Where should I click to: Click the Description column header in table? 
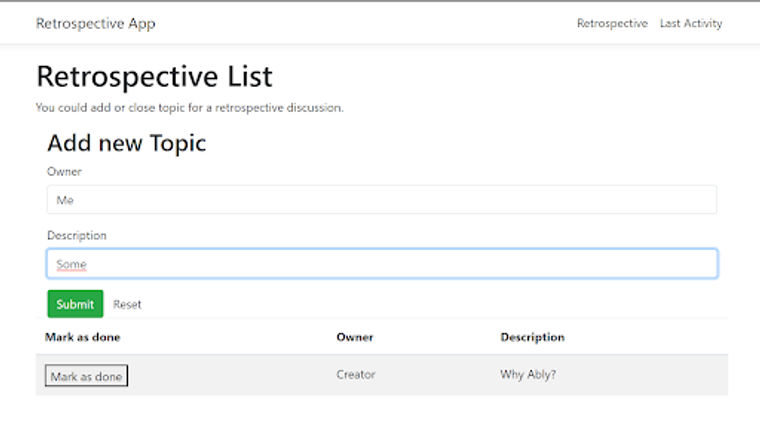[x=532, y=337]
